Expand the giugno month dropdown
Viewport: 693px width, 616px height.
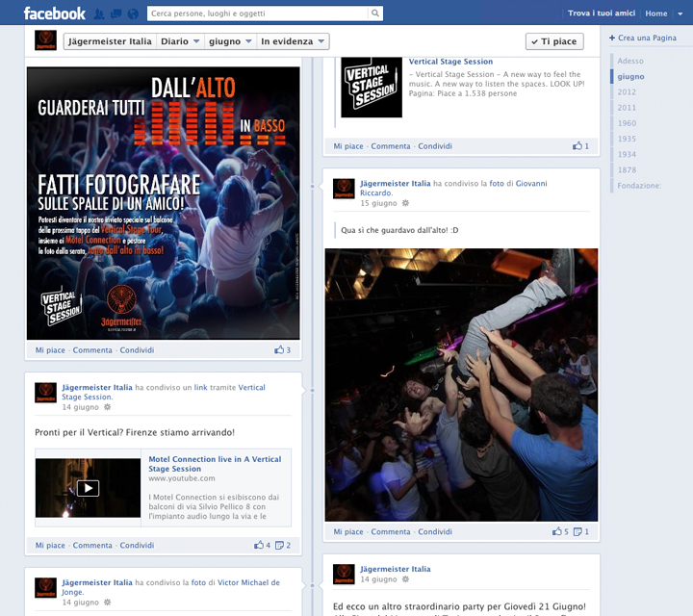[230, 41]
